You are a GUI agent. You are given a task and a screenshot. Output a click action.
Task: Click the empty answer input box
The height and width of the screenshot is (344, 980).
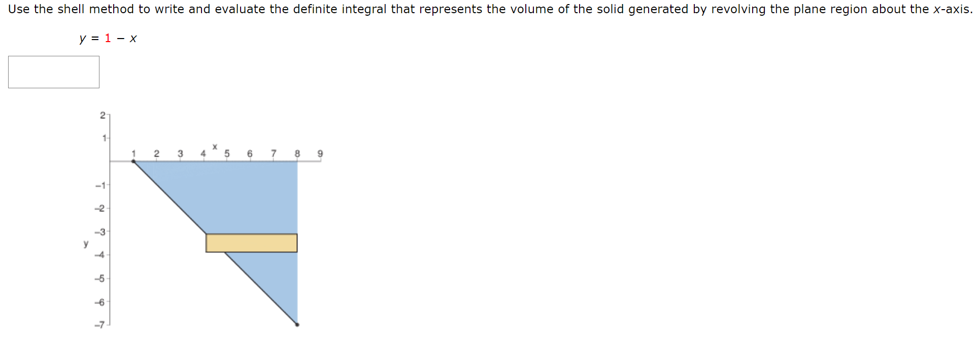pyautogui.click(x=53, y=72)
